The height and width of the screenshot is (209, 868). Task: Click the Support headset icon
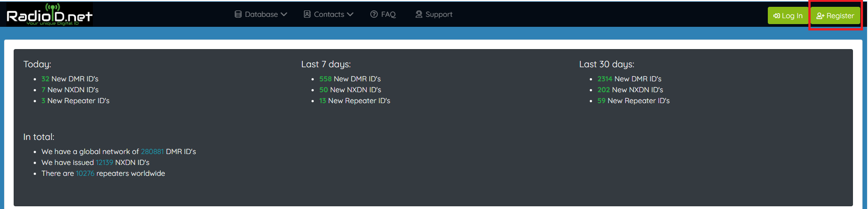point(419,14)
